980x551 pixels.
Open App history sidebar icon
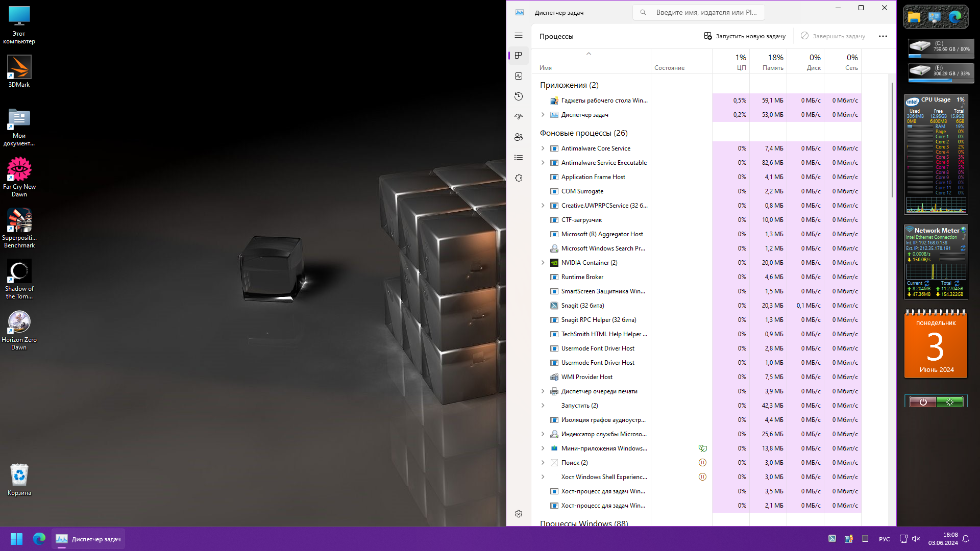click(x=519, y=96)
